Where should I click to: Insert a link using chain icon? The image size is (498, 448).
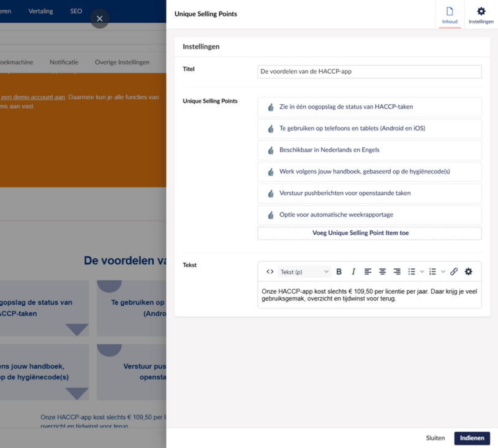pyautogui.click(x=454, y=271)
